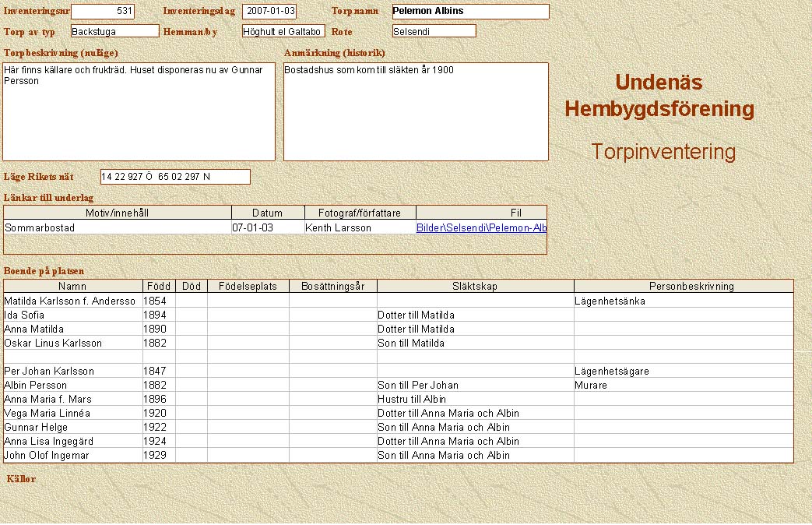Click the Kenth Larsson photographer cell
This screenshot has height=525, width=812.
pyautogui.click(x=360, y=227)
